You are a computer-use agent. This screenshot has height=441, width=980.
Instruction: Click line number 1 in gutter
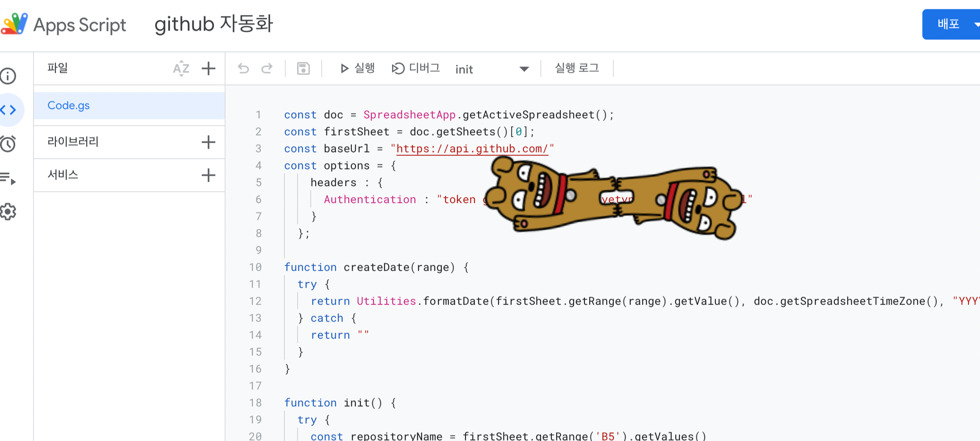click(258, 115)
